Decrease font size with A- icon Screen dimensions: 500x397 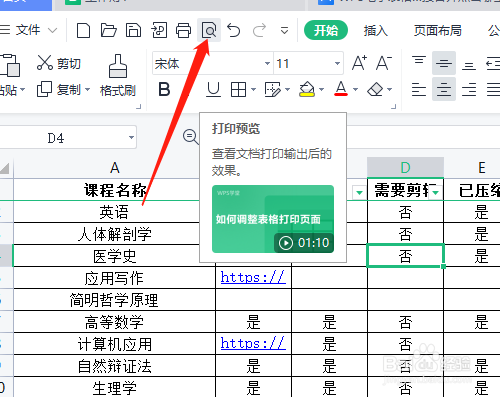click(x=384, y=63)
